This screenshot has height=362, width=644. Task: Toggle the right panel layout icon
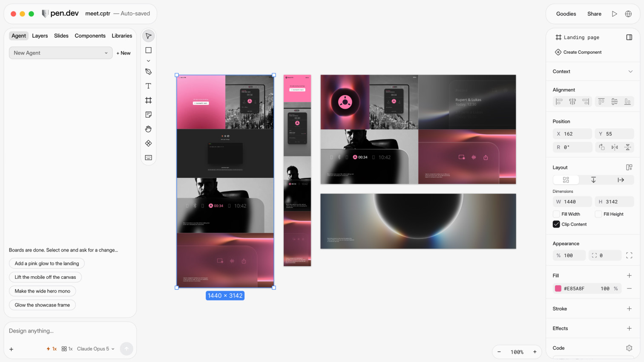coord(629,38)
